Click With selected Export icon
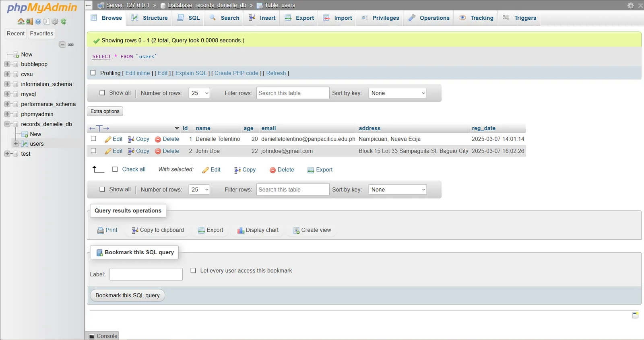Image resolution: width=644 pixels, height=340 pixels. [x=311, y=170]
